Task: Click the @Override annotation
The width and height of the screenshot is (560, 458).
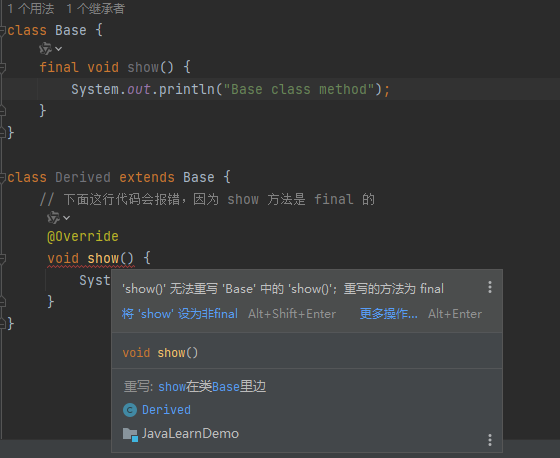Action: click(82, 237)
